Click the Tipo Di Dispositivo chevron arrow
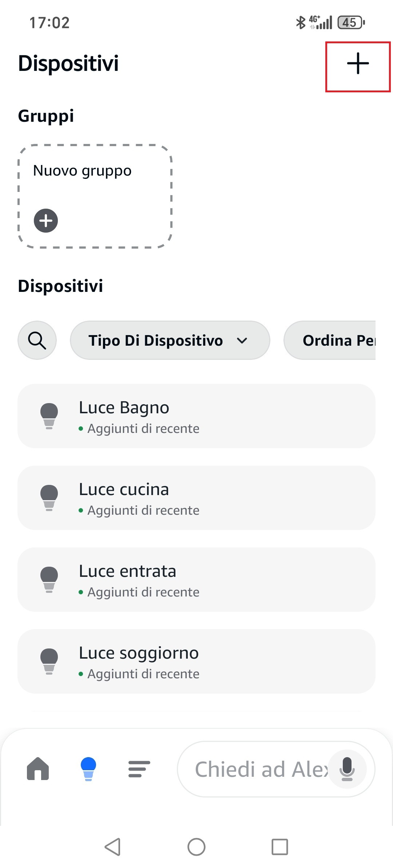Image resolution: width=393 pixels, height=868 pixels. click(x=242, y=341)
